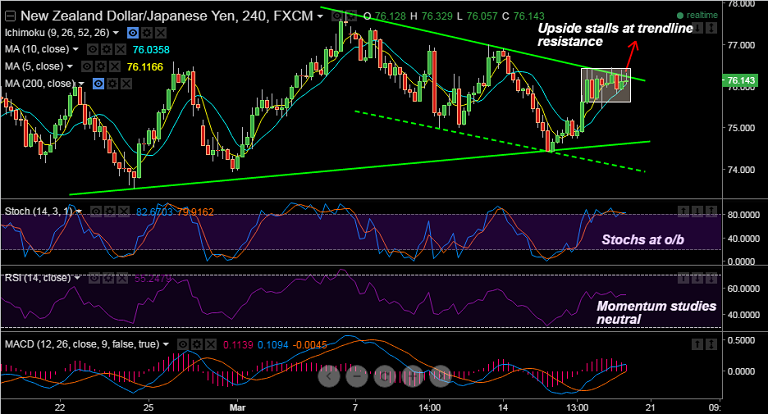
Task: Toggle RSI indicator visibility eye
Action: (x=94, y=278)
